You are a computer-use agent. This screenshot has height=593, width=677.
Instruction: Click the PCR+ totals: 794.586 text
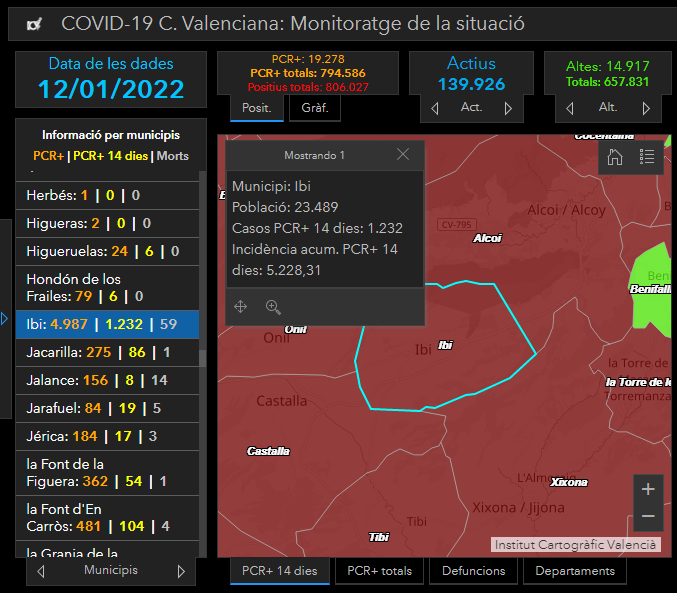point(308,73)
